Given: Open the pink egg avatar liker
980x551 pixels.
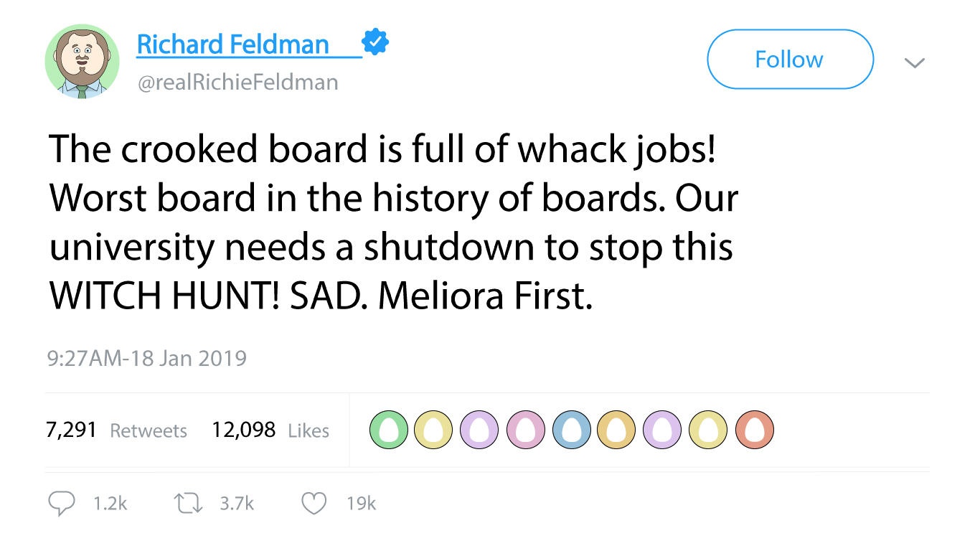Looking at the screenshot, I should coord(526,430).
